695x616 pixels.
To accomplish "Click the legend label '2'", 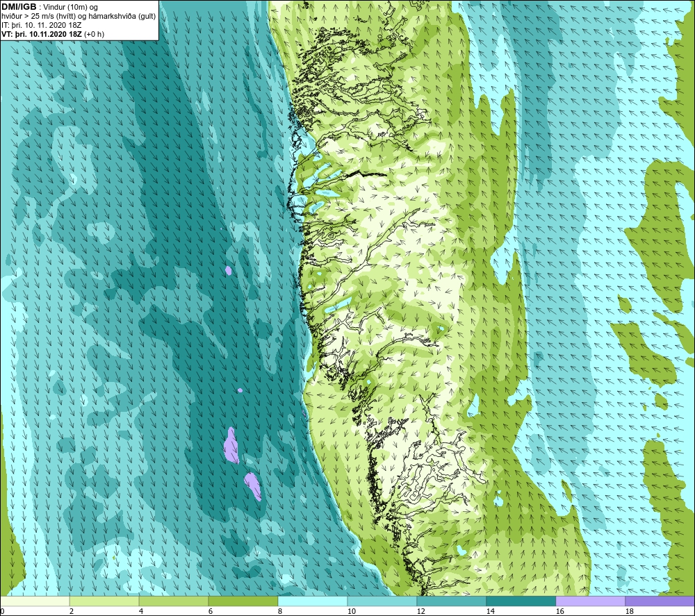I will click(72, 611).
